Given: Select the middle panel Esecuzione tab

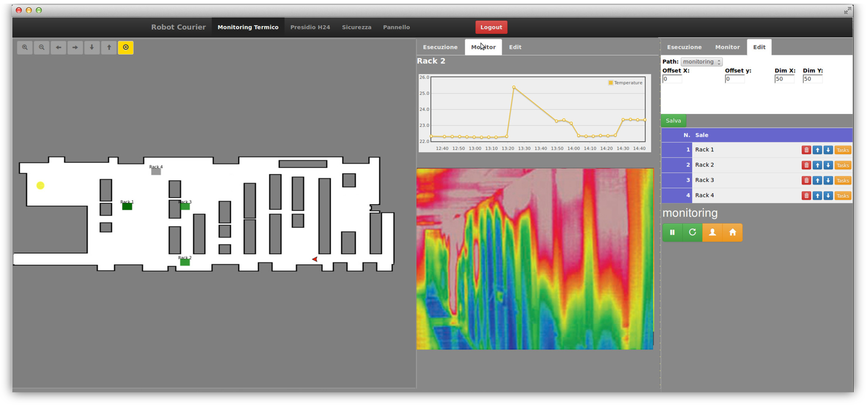Looking at the screenshot, I should click(x=440, y=47).
